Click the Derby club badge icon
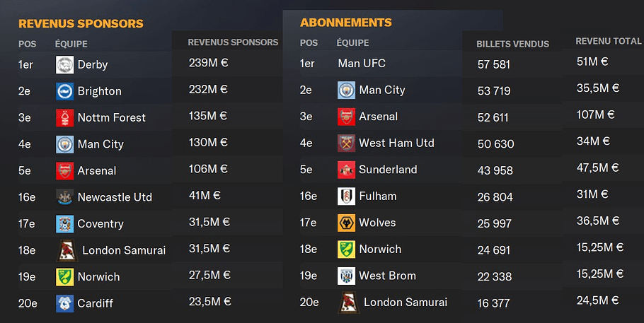The image size is (644, 323). coord(65,65)
